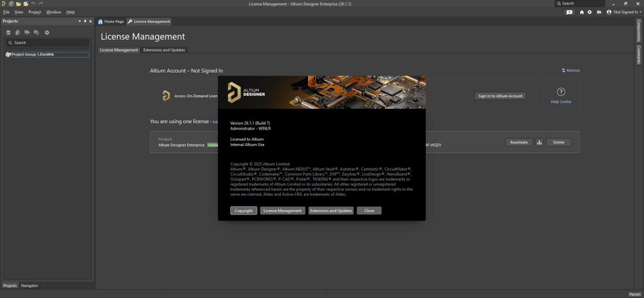The image size is (644, 298).
Task: Open the Project menu
Action: point(35,12)
